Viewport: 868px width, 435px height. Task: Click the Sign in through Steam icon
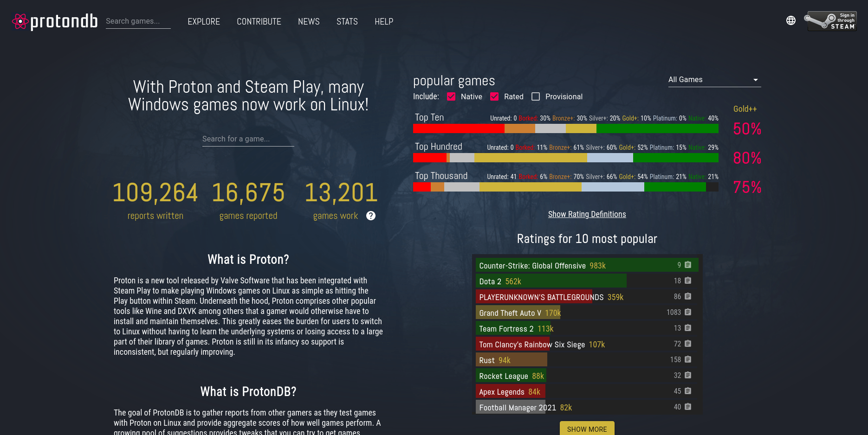pos(832,21)
